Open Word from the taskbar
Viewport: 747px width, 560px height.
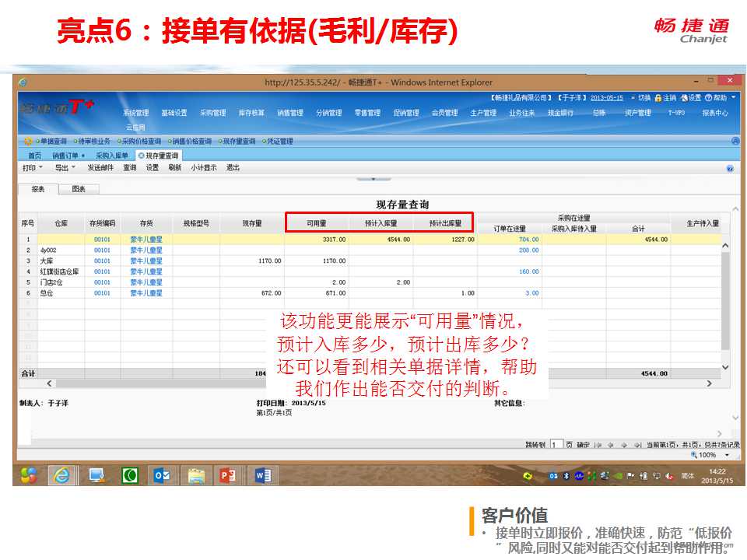click(261, 474)
